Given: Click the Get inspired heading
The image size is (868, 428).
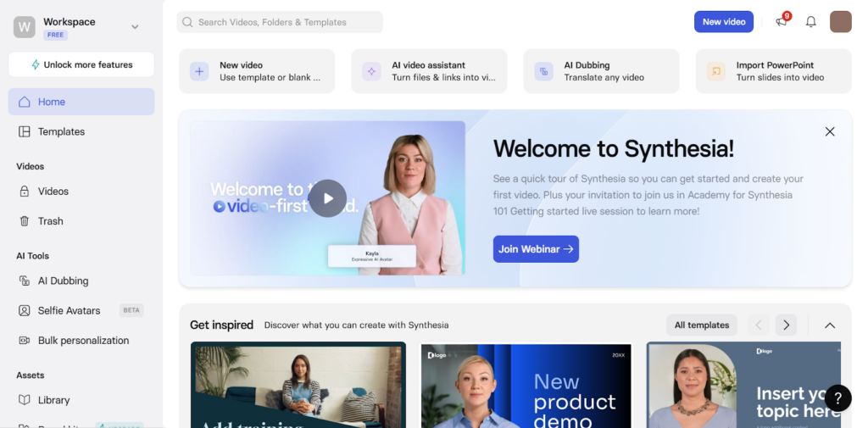Looking at the screenshot, I should tap(221, 325).
